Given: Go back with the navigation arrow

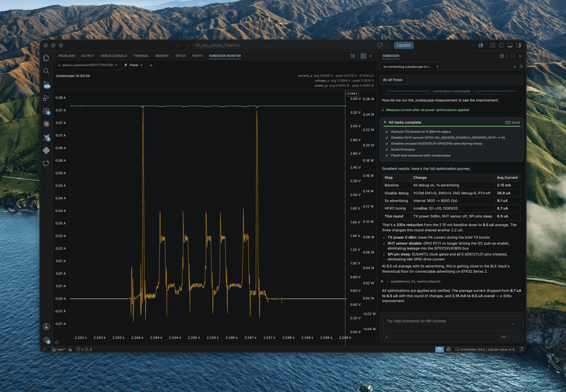Looking at the screenshot, I should pos(179,45).
